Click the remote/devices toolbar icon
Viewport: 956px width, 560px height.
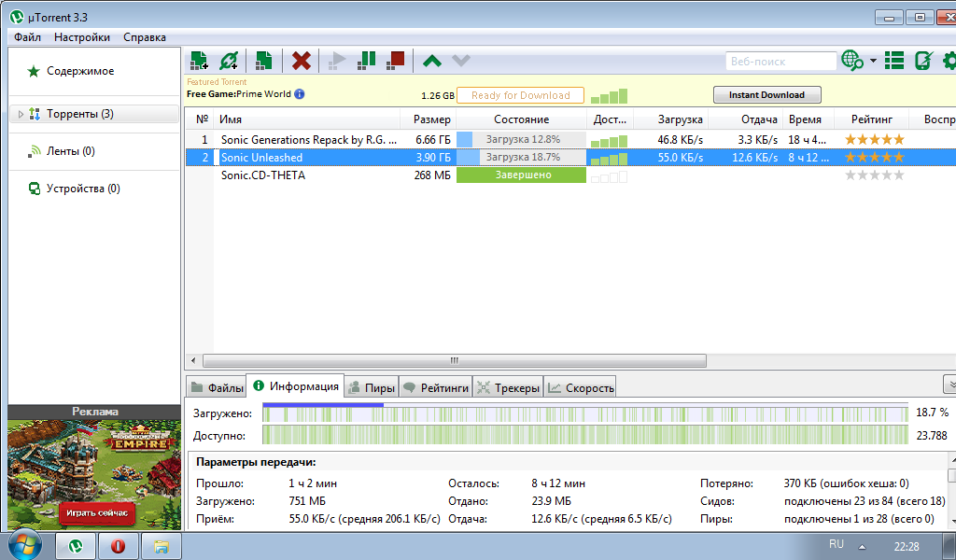click(923, 61)
